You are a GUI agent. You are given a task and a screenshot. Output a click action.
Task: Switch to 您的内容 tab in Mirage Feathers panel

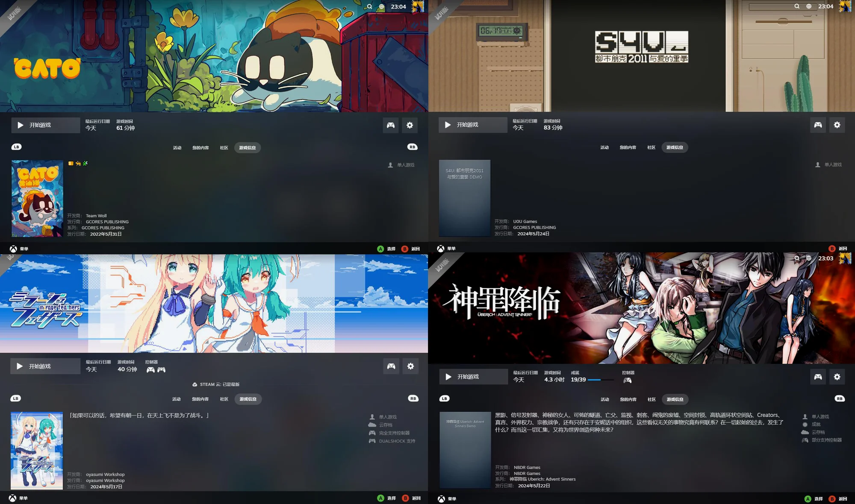point(200,399)
